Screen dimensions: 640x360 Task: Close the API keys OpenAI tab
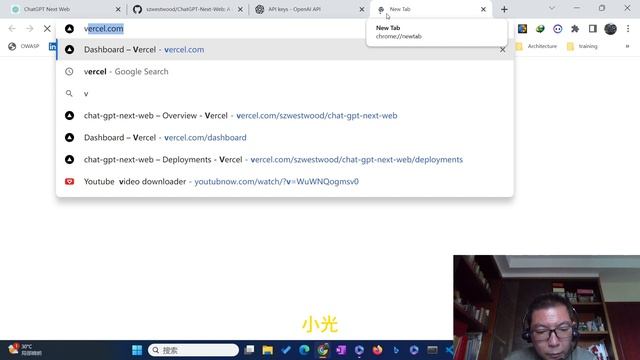click(x=362, y=9)
